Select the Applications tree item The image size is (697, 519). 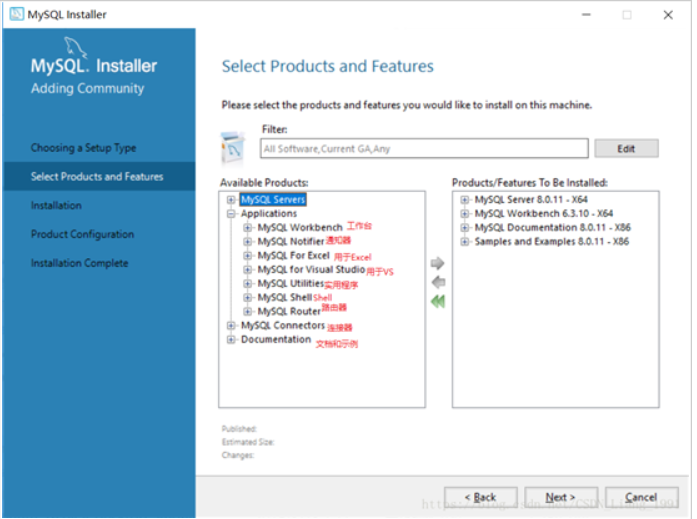(268, 214)
